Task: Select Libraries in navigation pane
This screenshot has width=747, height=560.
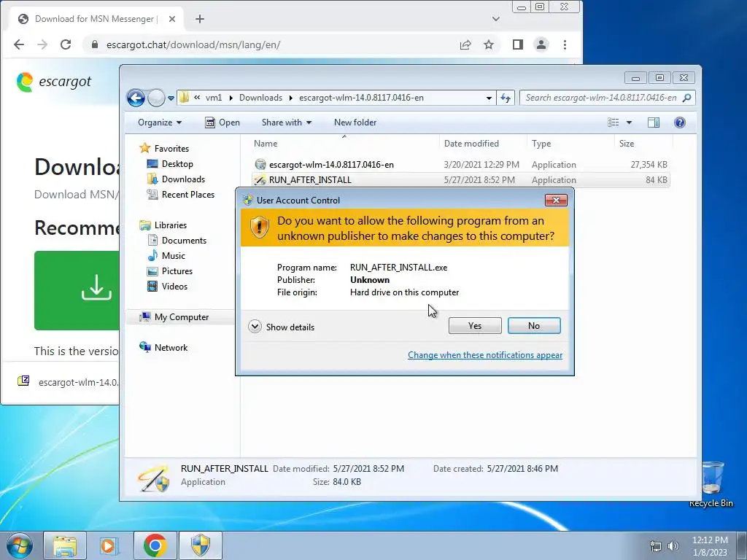Action: [x=163, y=225]
